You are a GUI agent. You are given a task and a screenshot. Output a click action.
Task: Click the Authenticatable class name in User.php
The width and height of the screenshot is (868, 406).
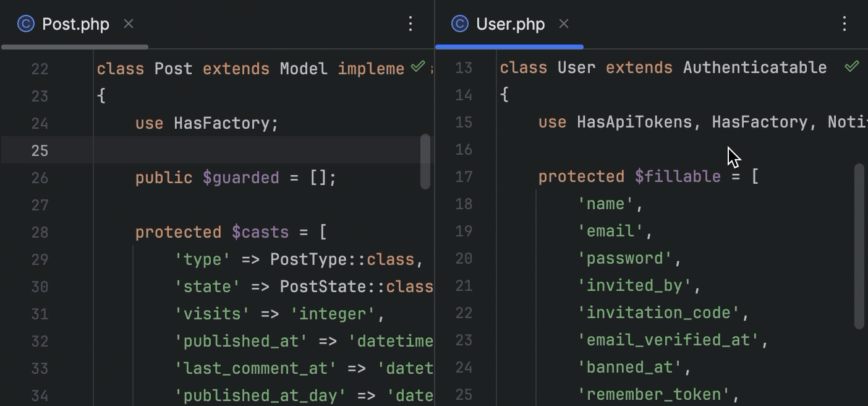[754, 67]
